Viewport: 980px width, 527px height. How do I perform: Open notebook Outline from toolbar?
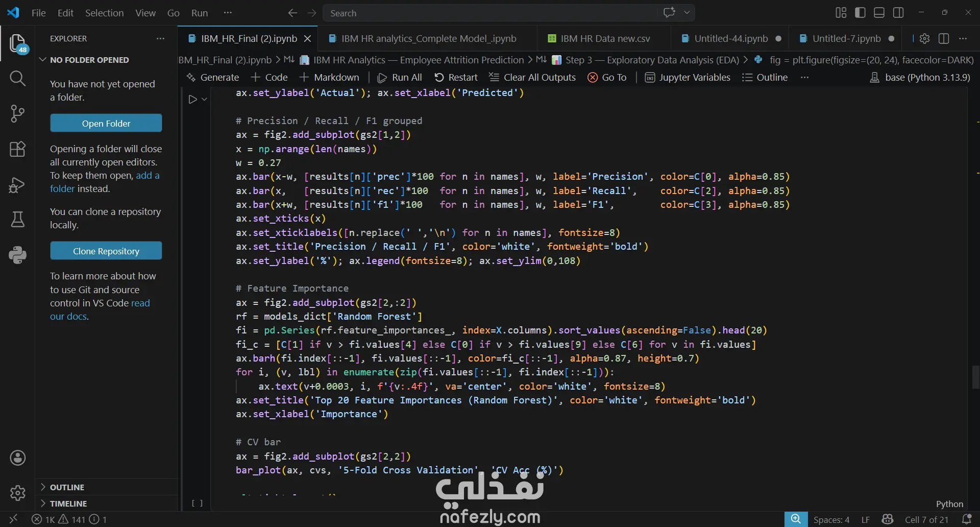765,77
